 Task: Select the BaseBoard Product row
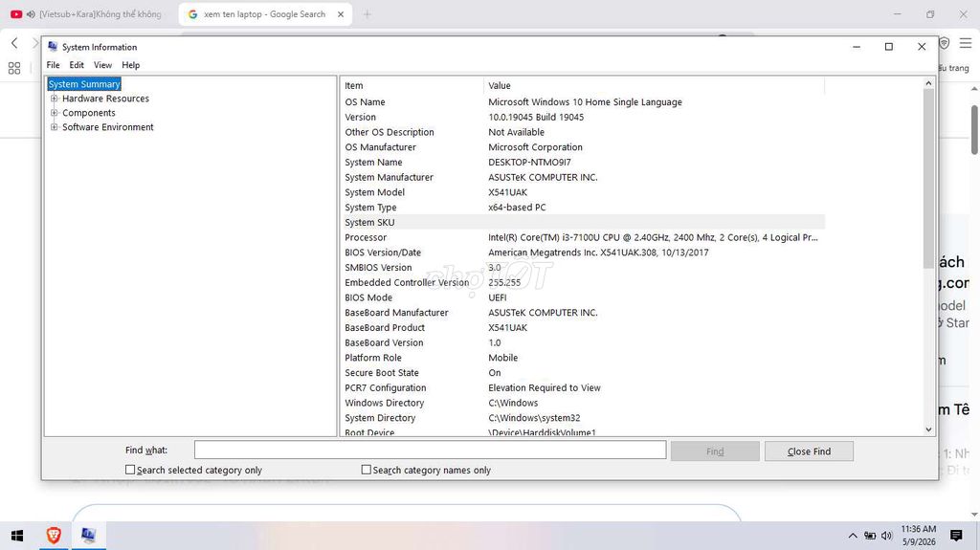[583, 327]
